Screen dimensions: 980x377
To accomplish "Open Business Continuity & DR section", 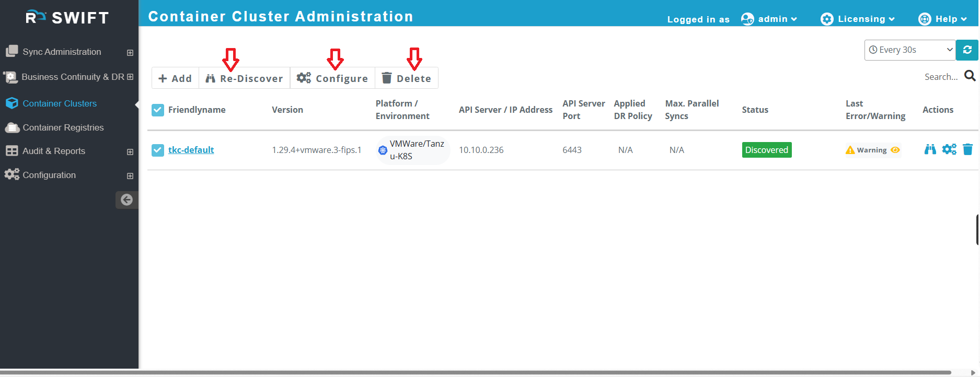I will pos(73,77).
